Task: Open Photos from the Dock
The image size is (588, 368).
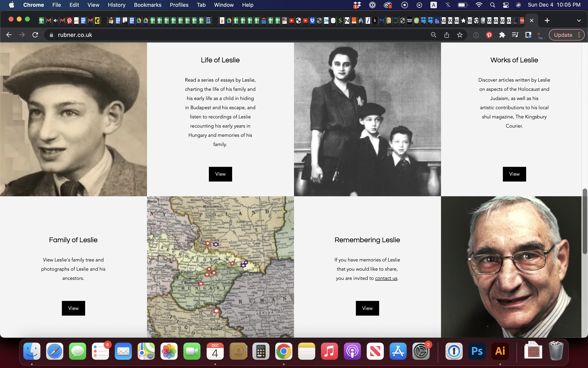Action: coord(169,351)
